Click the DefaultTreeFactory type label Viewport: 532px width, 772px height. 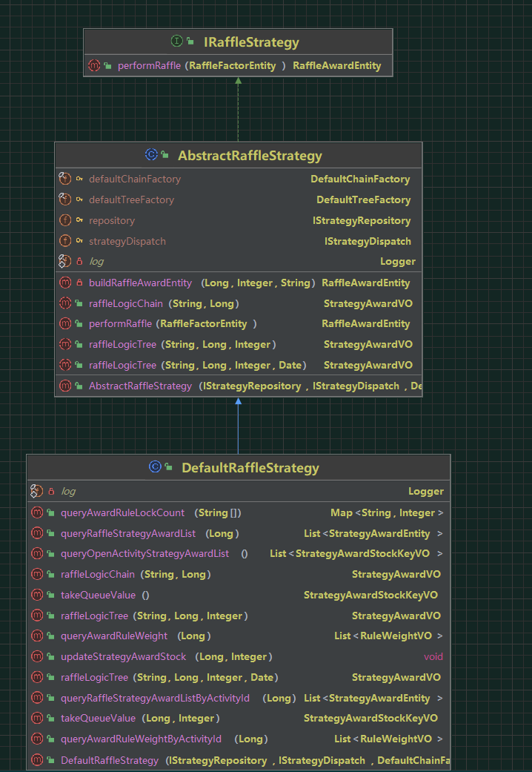pyautogui.click(x=363, y=200)
